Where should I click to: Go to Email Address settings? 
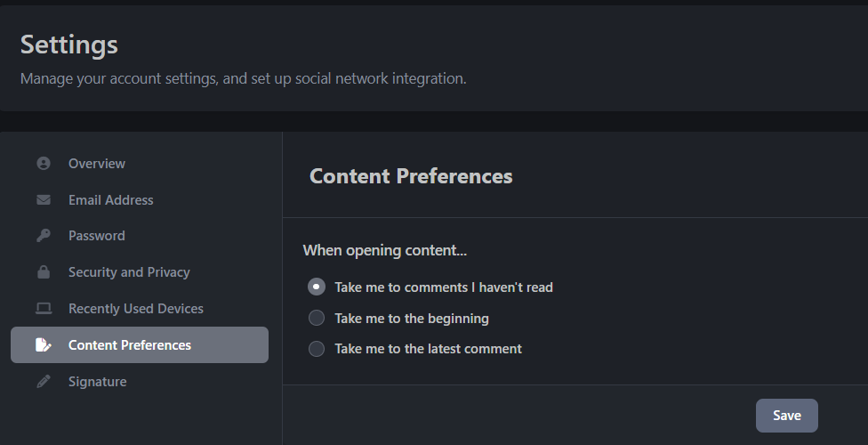[111, 200]
